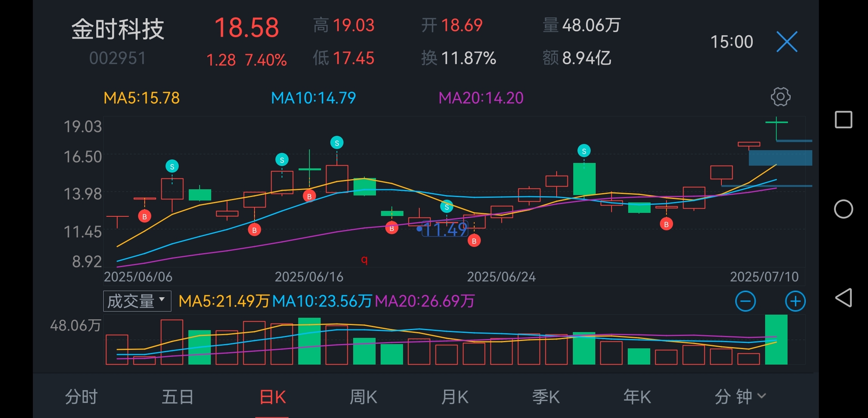Open 成交量 indicator dropdown
The width and height of the screenshot is (868, 418).
click(137, 301)
